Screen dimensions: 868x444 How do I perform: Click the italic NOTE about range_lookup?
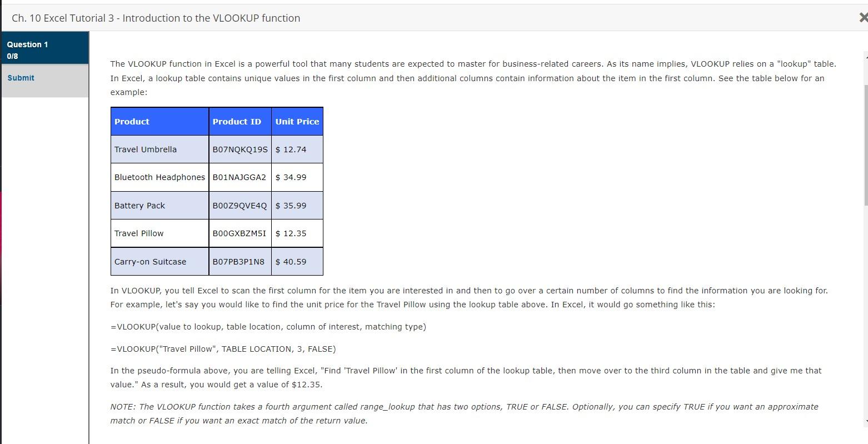coord(464,413)
